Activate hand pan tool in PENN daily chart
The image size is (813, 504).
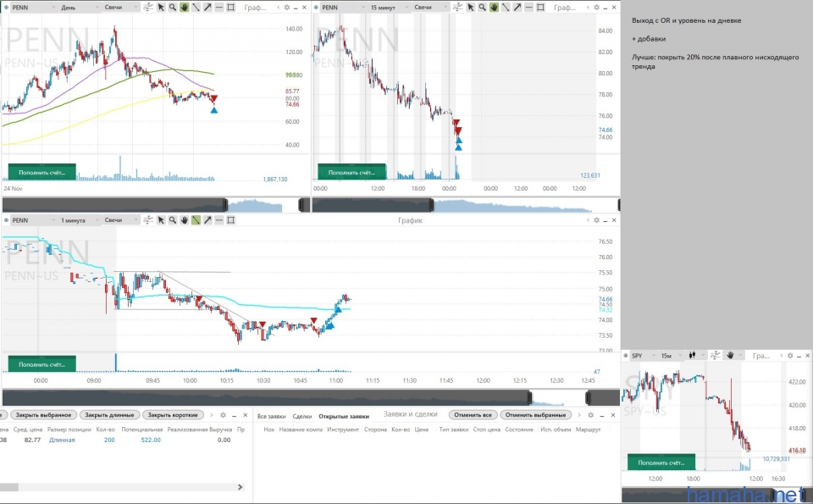[x=184, y=8]
